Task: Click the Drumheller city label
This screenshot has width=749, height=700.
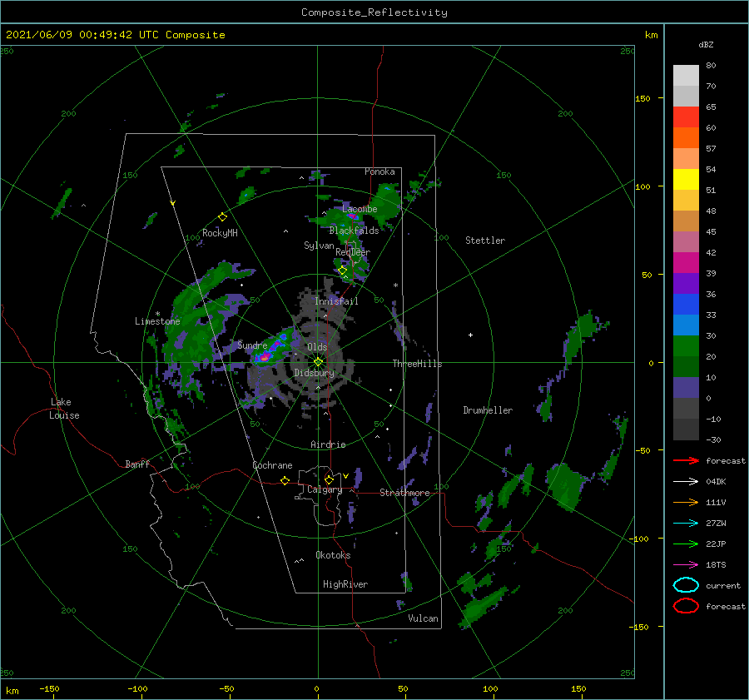Action: click(x=488, y=410)
